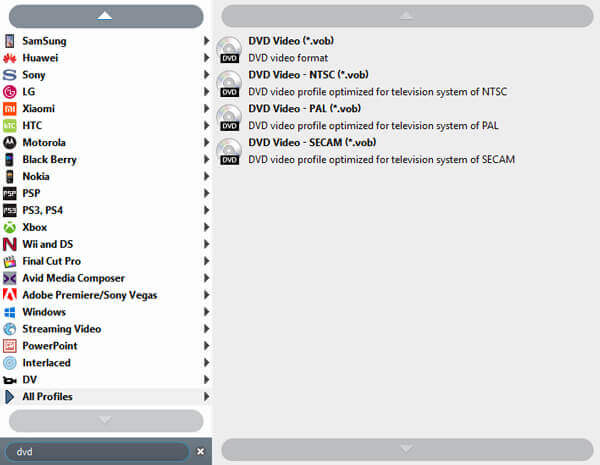Viewport: 600px width, 465px height.
Task: Expand the DV submenu arrow
Action: (x=206, y=380)
